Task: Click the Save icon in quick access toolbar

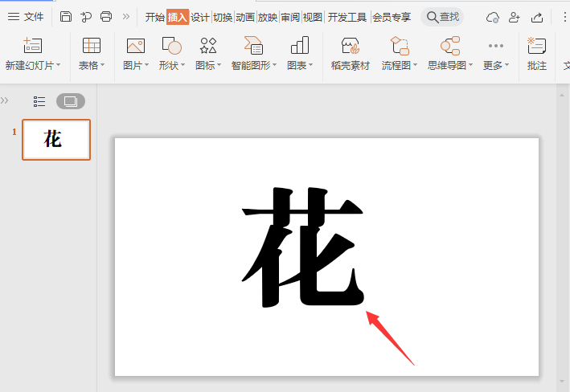Action: (x=66, y=17)
